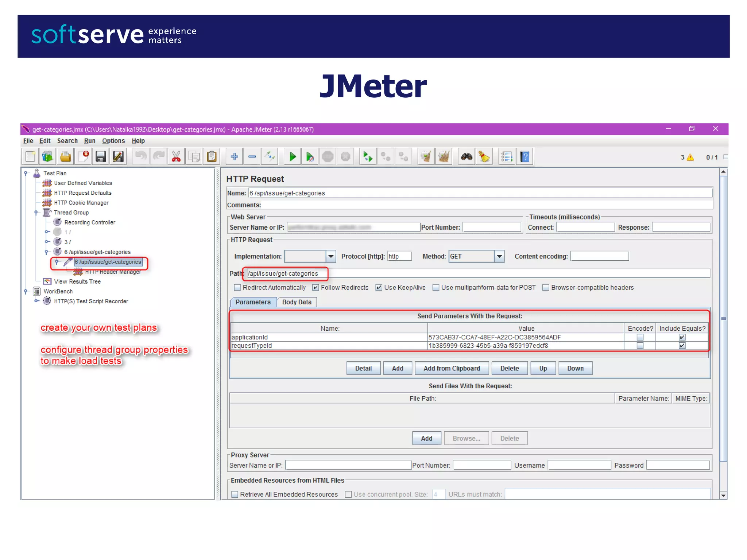Image resolution: width=747 pixels, height=560 pixels.
Task: Open the Edit menu
Action: pyautogui.click(x=45, y=141)
